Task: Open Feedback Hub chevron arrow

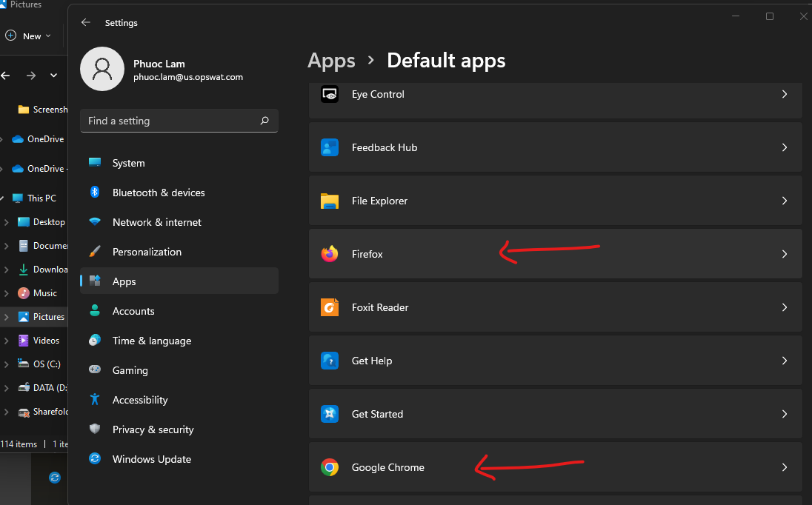Action: [785, 147]
